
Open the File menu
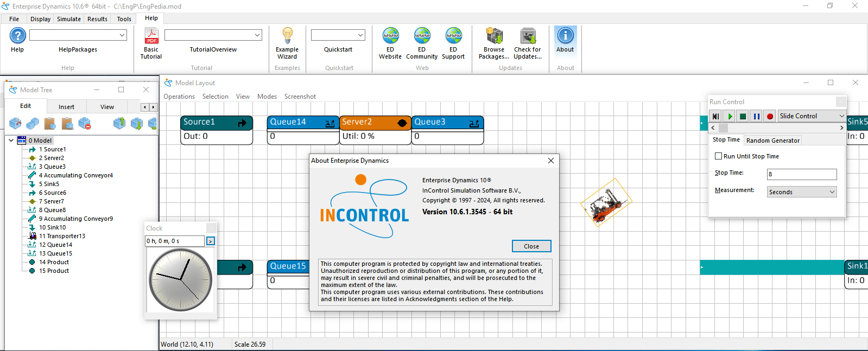coord(14,19)
